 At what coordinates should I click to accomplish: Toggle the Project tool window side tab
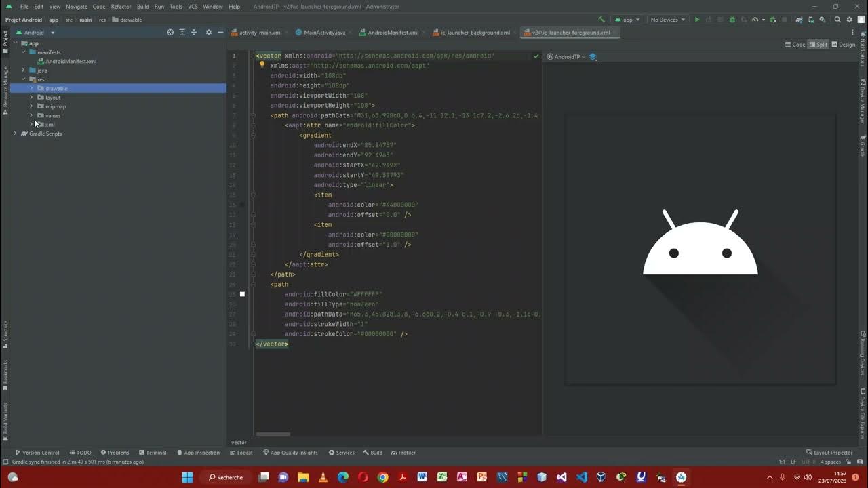(x=5, y=42)
